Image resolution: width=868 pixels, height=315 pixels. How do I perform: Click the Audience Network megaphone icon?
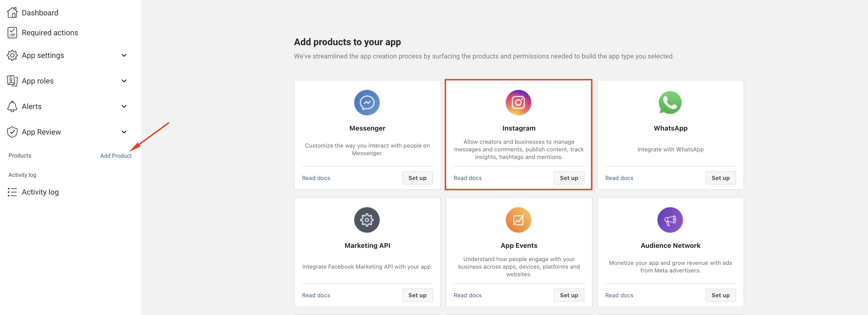point(670,220)
